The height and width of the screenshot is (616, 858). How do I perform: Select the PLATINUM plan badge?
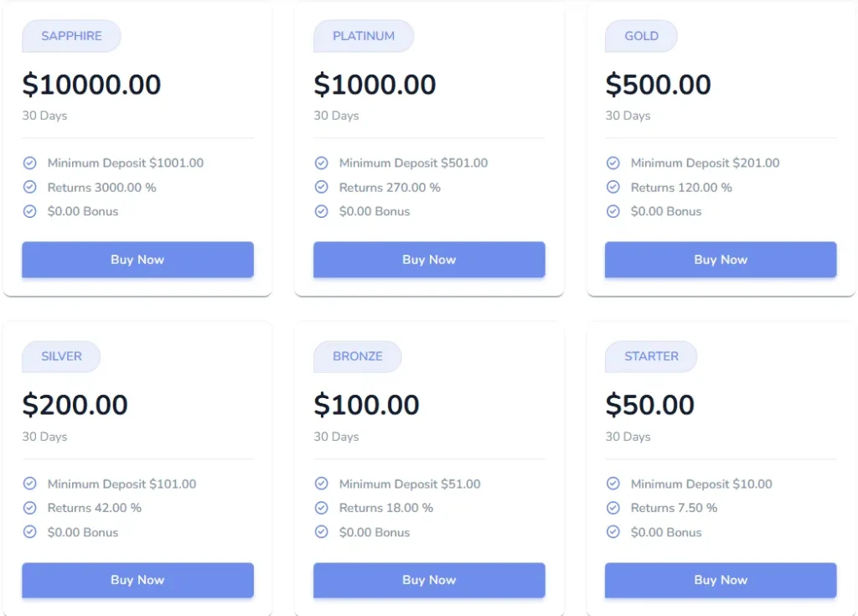pos(363,36)
